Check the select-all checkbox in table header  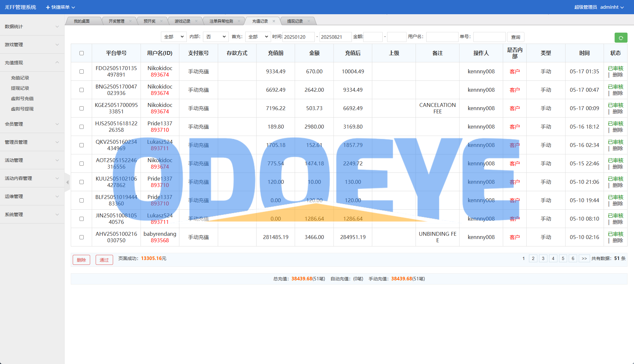tap(81, 53)
